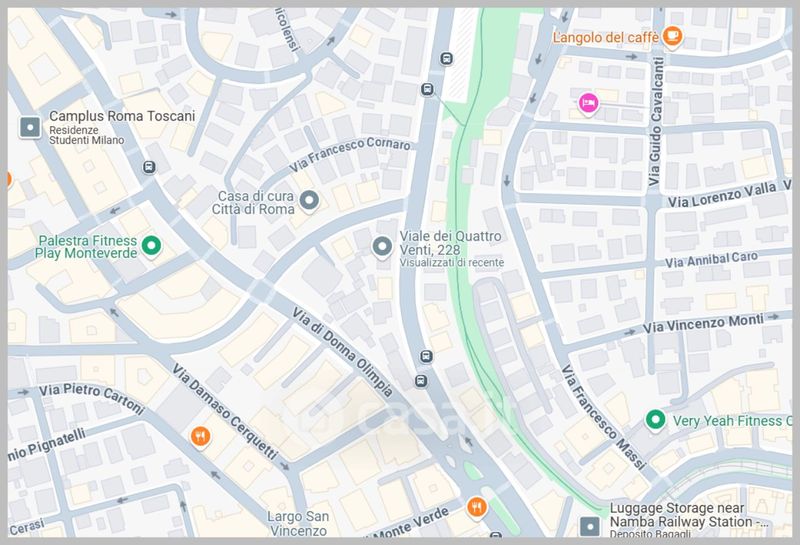
Task: Open the Palestra Fitness Play Monteverde green marker
Action: tap(151, 246)
